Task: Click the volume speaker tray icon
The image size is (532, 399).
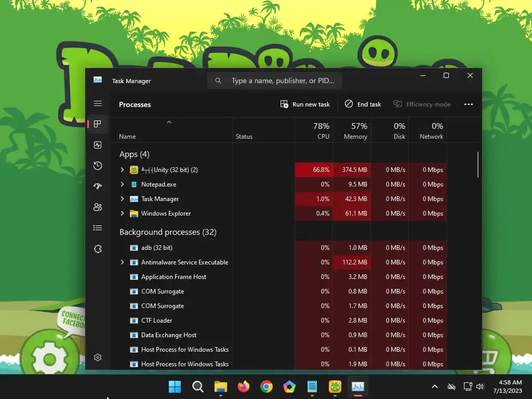Action: tap(480, 387)
